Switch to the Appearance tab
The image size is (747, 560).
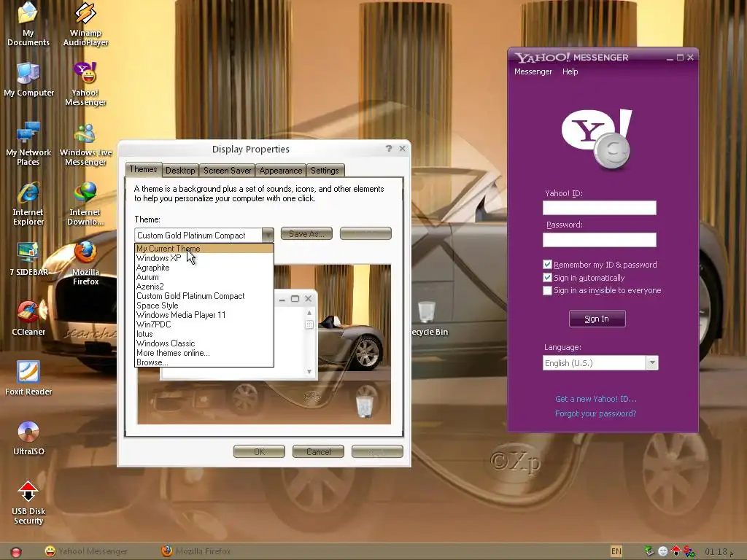click(281, 171)
